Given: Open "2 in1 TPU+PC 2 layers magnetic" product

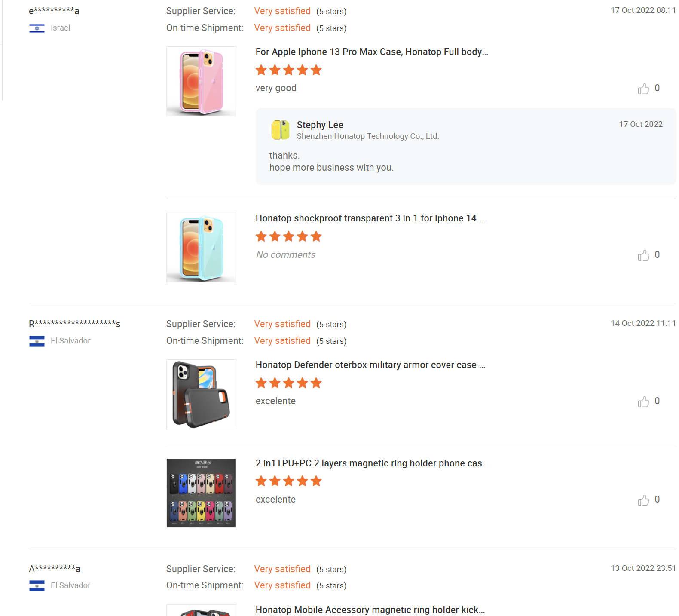Looking at the screenshot, I should pyautogui.click(x=372, y=463).
